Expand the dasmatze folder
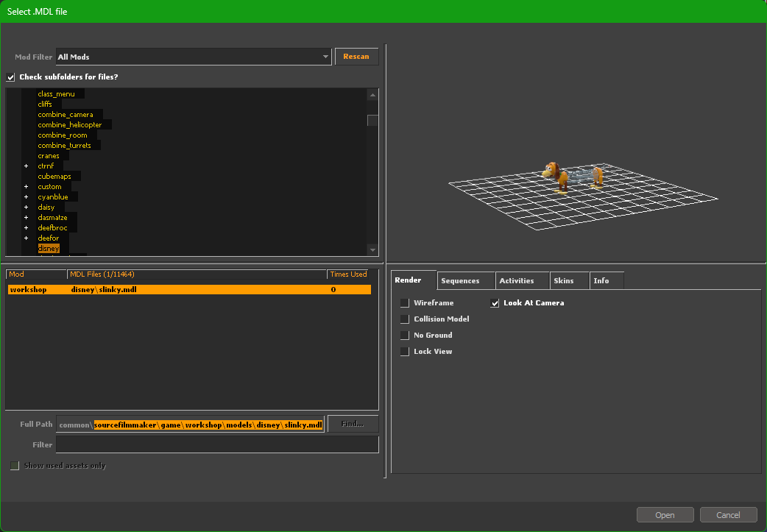This screenshot has width=767, height=532. point(26,218)
